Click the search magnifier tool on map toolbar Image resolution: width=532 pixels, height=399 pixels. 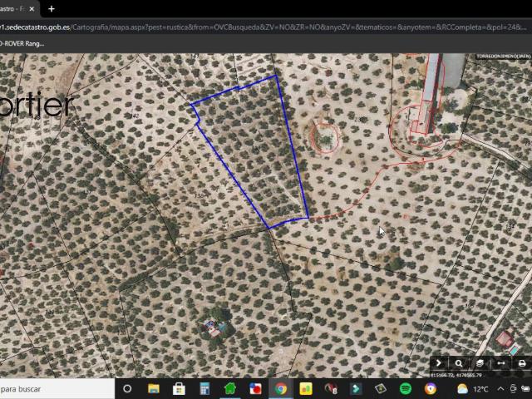[x=459, y=363]
